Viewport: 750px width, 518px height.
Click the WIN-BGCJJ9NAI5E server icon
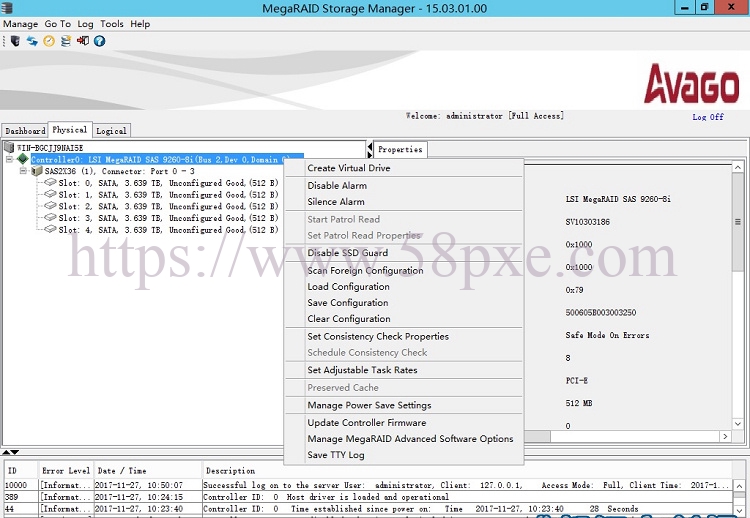9,147
